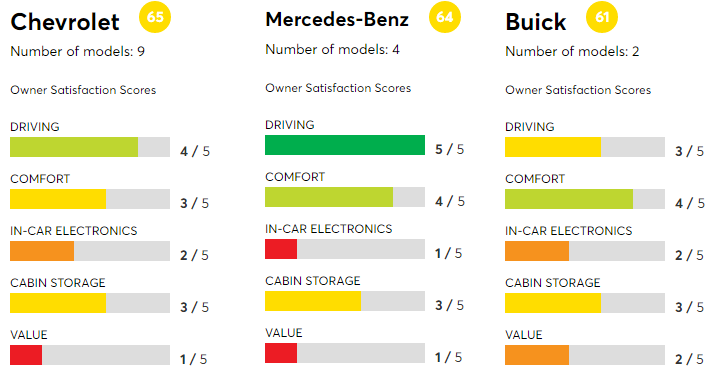Click Mercedes-Benz's yellow Cabin Storage bar
Viewport: 717px width, 382px height.
pos(313,301)
